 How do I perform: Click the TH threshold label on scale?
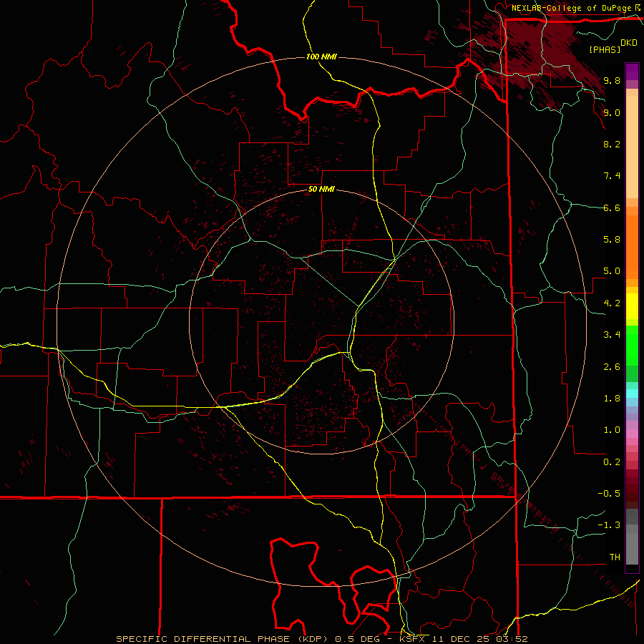[615, 557]
